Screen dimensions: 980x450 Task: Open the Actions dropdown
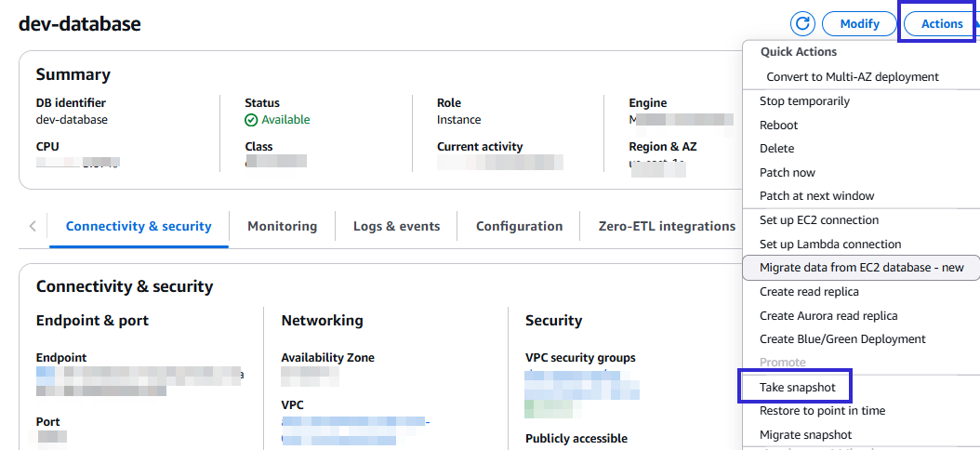941,24
